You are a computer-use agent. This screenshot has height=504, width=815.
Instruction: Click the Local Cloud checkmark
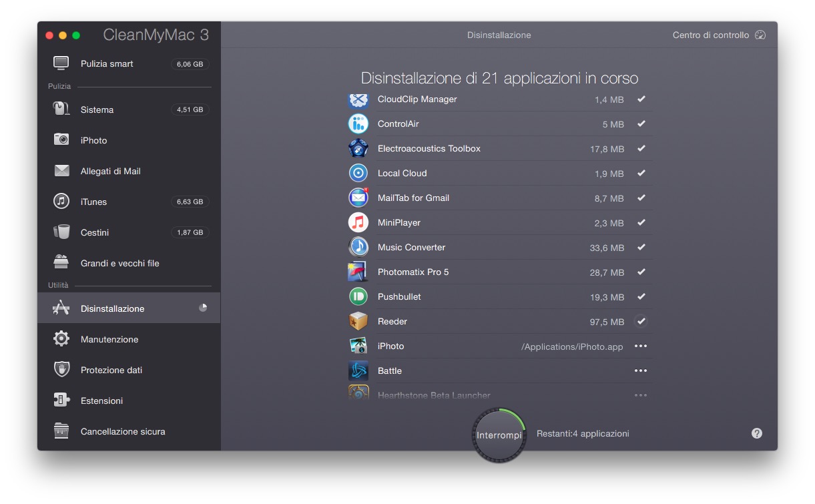coord(641,173)
